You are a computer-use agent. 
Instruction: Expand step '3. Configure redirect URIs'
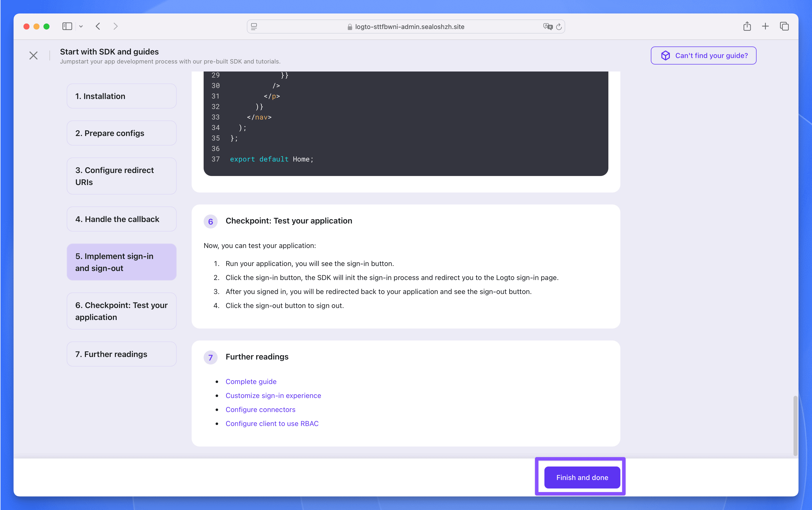click(121, 176)
